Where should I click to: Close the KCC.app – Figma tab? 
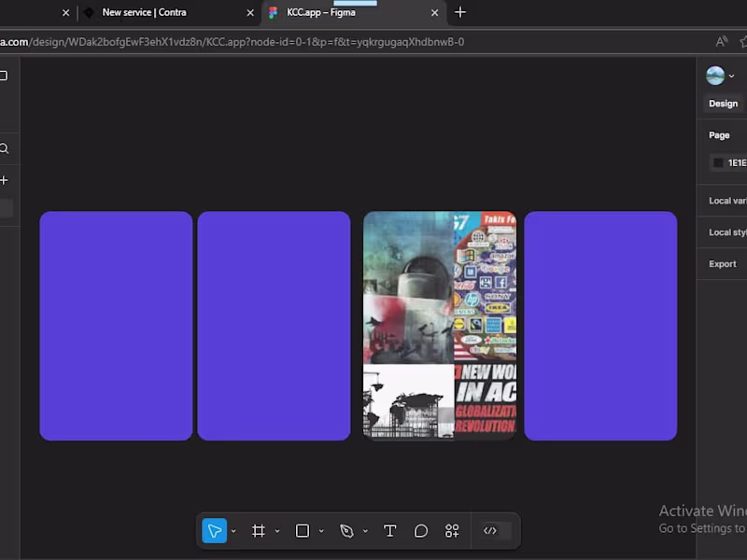[x=434, y=13]
